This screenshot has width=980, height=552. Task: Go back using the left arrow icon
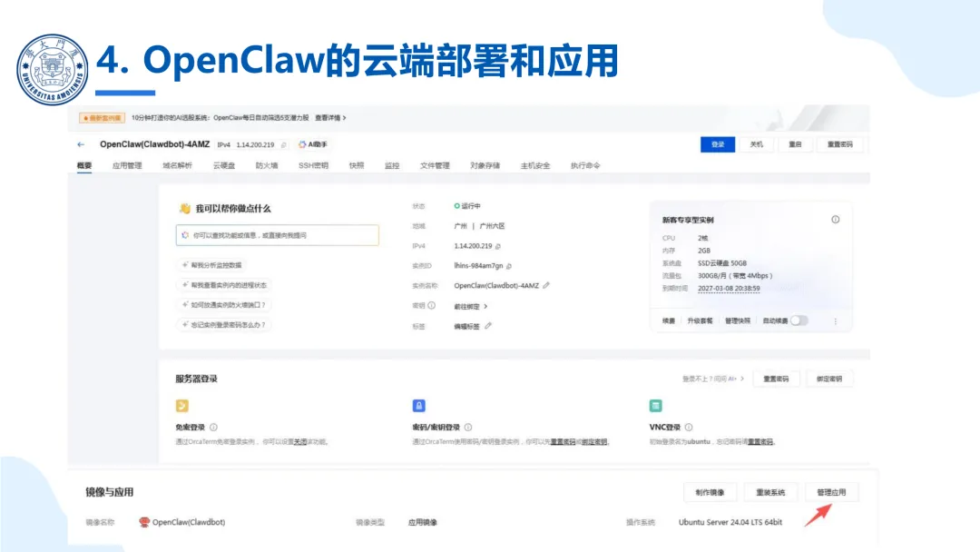click(x=81, y=144)
